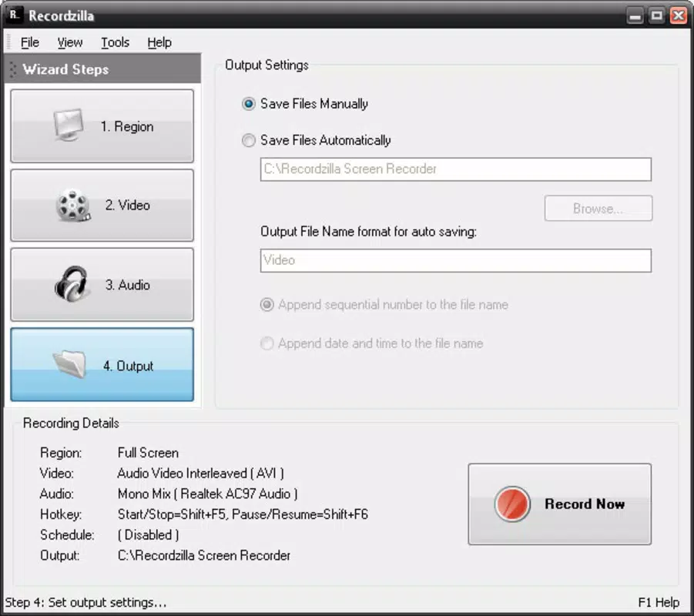Go to wizard step 2. Video
This screenshot has height=616, width=694.
[102, 206]
